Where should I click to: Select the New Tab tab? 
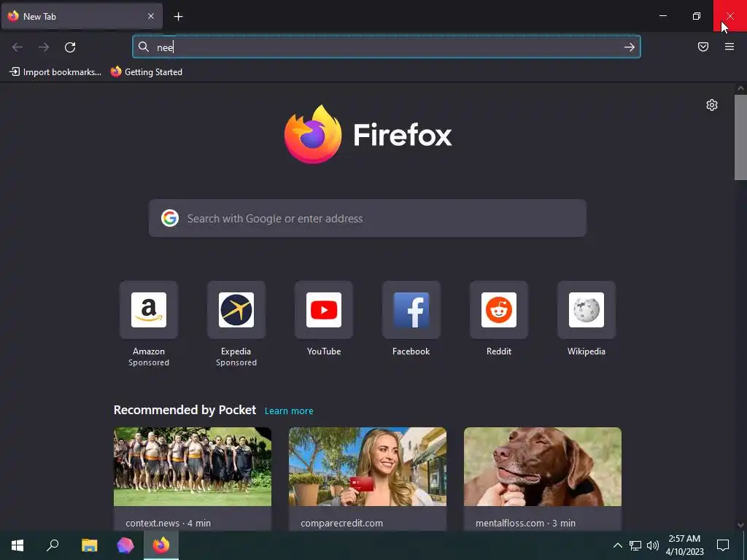[x=82, y=16]
